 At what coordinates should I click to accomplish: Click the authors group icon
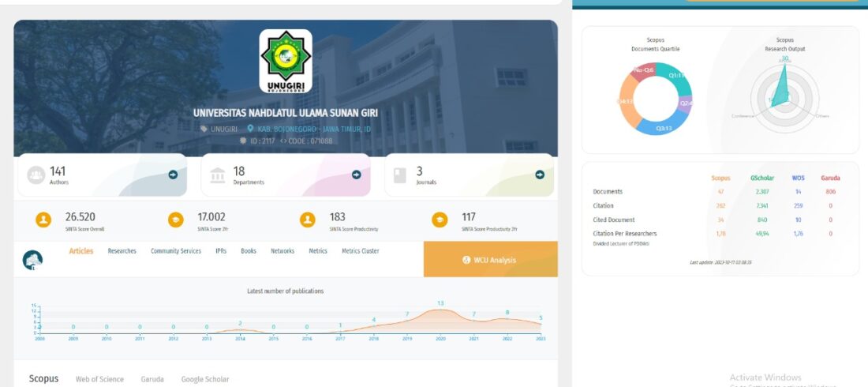point(36,175)
